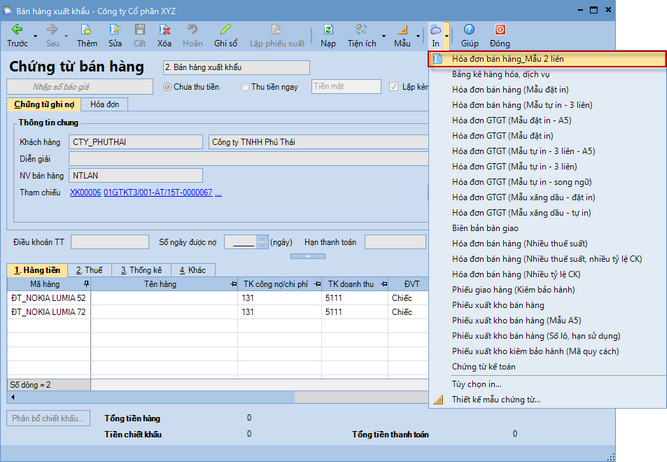Select Chưa thu tiền radio option
Screen dimensions: 667x462
pos(167,87)
